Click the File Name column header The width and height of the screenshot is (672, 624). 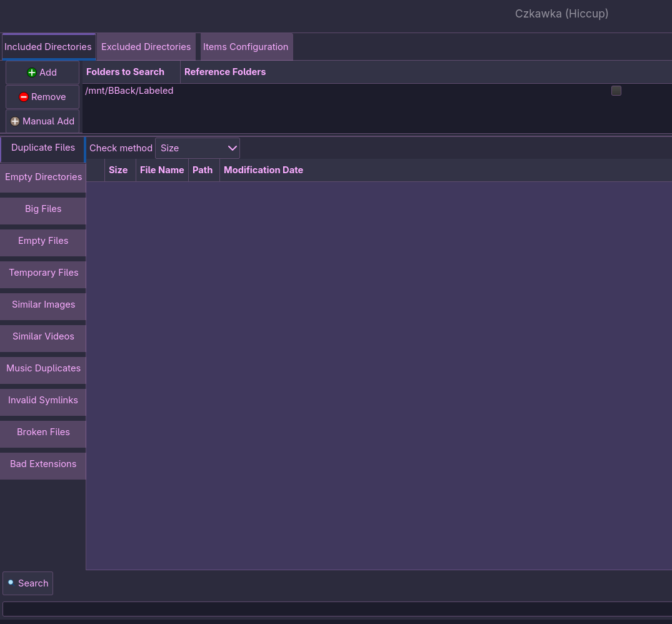(x=162, y=170)
